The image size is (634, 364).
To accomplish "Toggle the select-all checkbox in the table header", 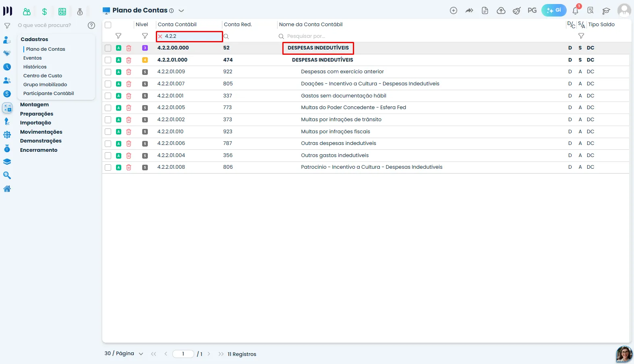I will pyautogui.click(x=108, y=25).
